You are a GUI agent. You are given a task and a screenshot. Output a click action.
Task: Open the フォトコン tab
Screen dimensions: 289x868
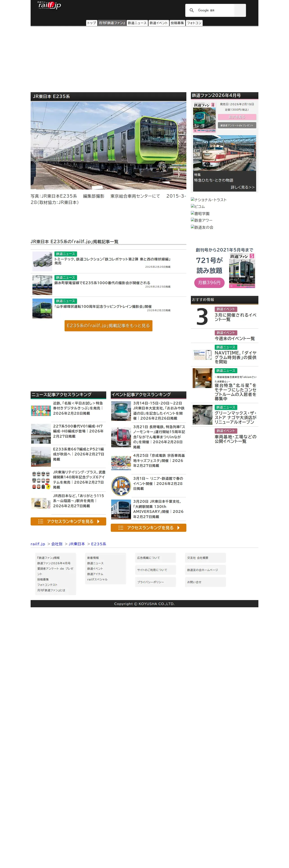(x=194, y=23)
